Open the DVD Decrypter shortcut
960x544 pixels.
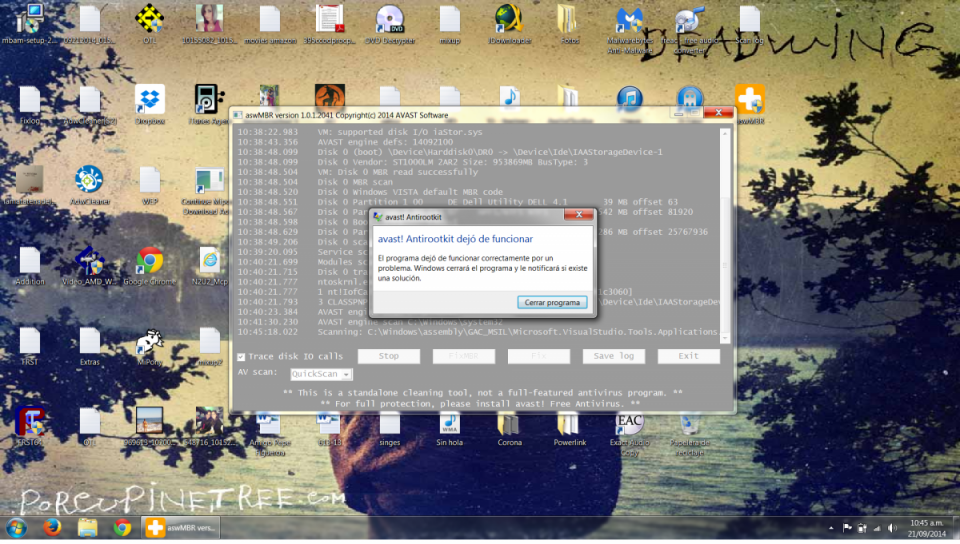(390, 23)
